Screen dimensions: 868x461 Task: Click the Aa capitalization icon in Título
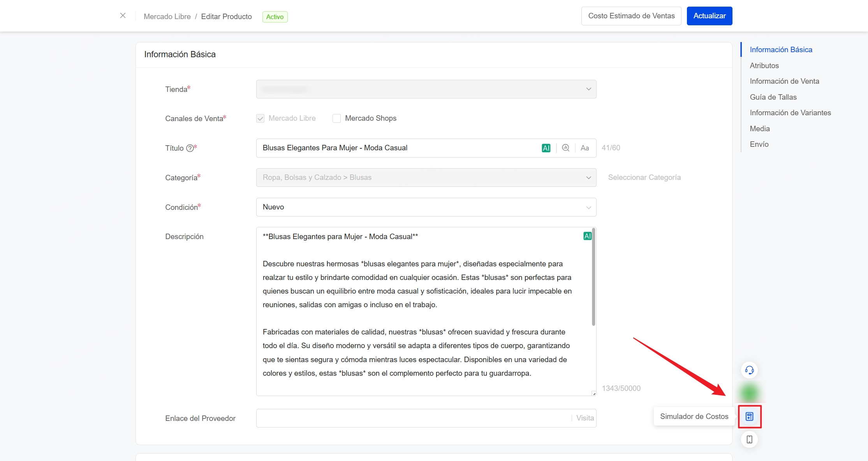(x=585, y=148)
